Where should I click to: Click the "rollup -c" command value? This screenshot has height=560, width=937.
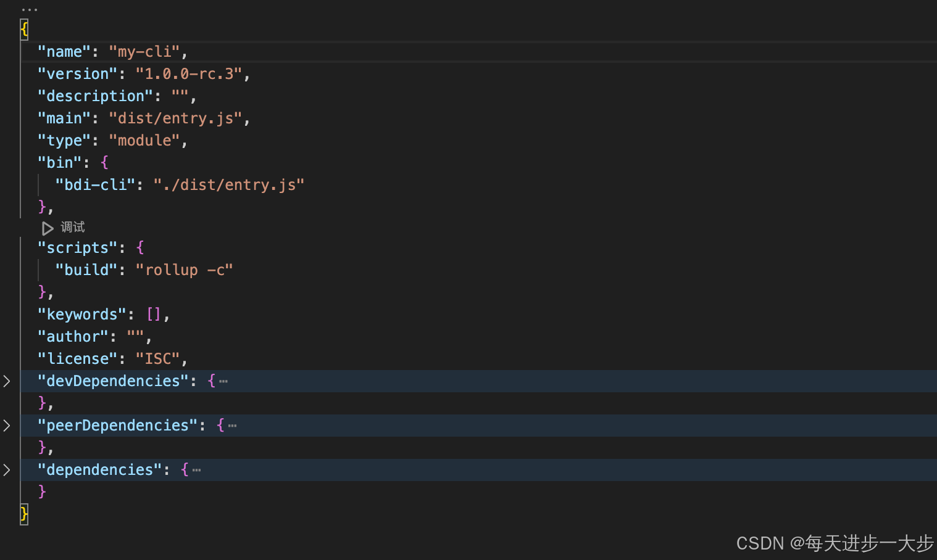(x=184, y=270)
